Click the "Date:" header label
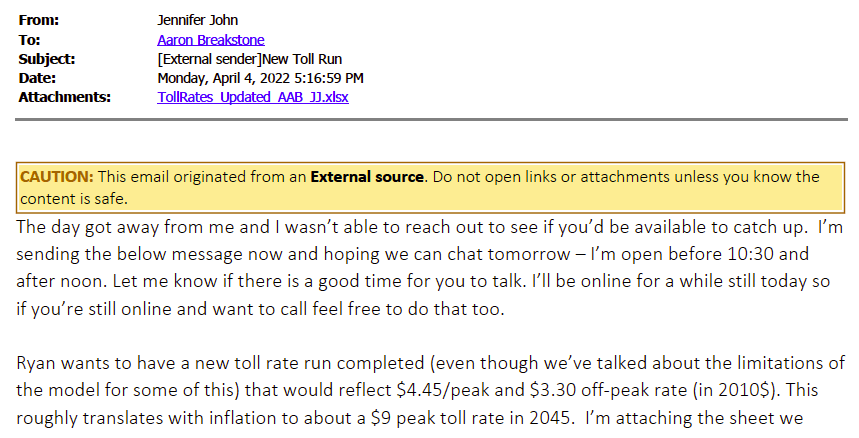The height and width of the screenshot is (438, 859). click(x=37, y=78)
